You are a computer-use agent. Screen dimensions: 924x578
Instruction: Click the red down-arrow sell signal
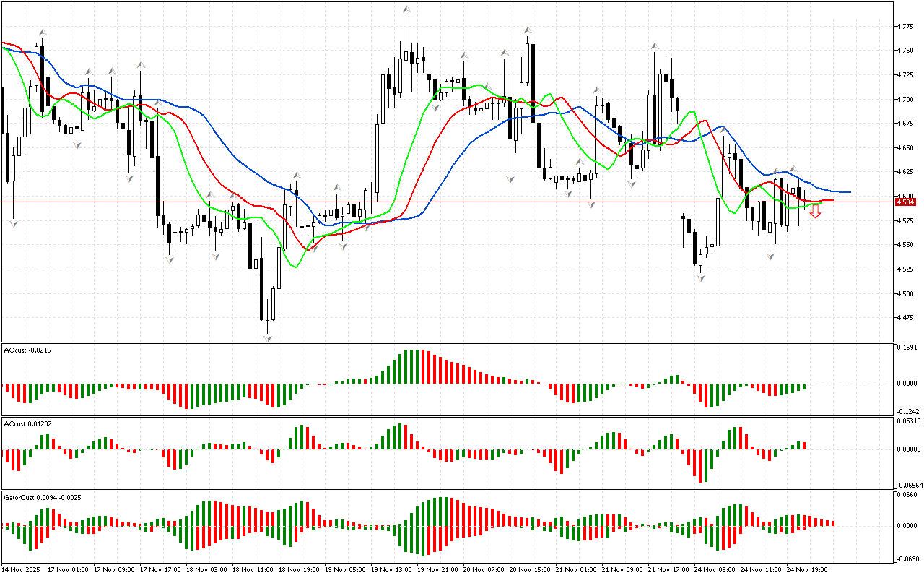pyautogui.click(x=815, y=211)
